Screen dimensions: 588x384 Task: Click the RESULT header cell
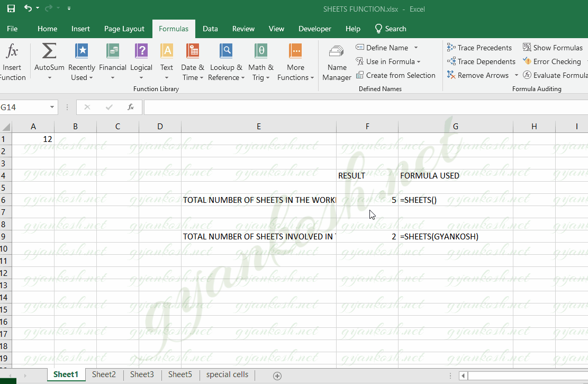tap(367, 176)
